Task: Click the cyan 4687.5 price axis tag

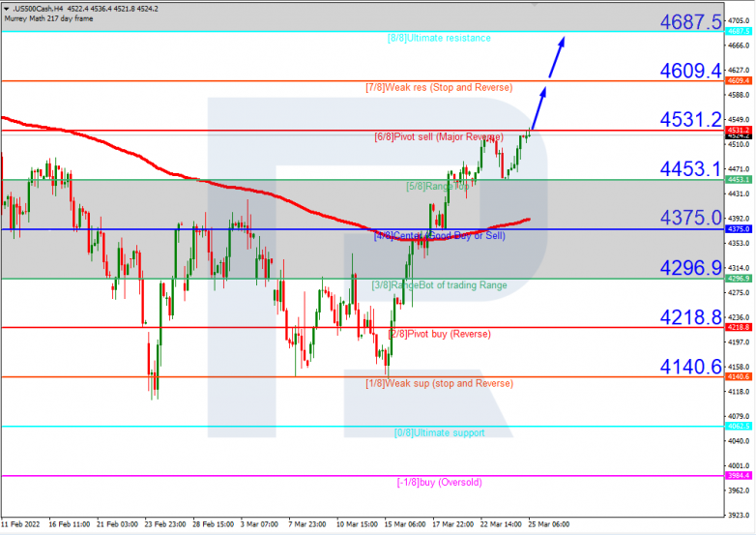Action: point(739,31)
